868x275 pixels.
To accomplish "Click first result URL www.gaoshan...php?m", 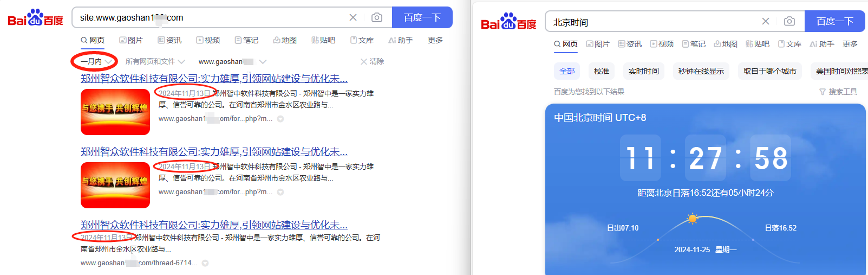I will (x=216, y=119).
